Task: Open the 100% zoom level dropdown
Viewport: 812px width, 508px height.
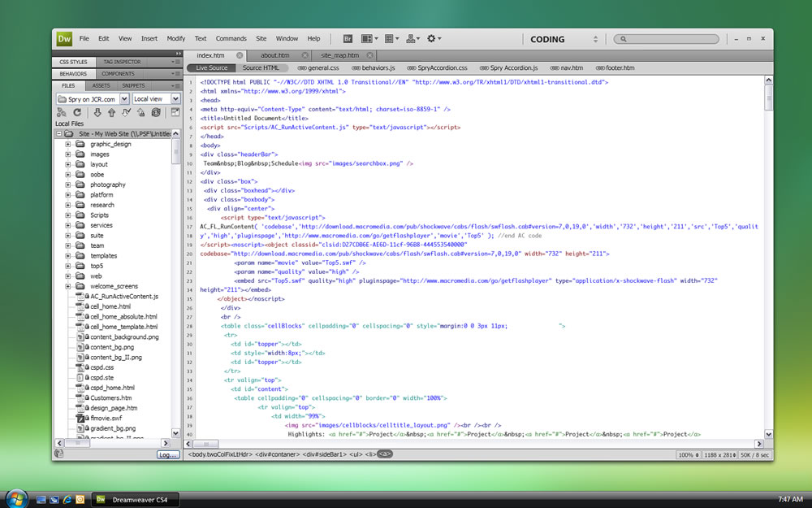Action: pos(689,454)
